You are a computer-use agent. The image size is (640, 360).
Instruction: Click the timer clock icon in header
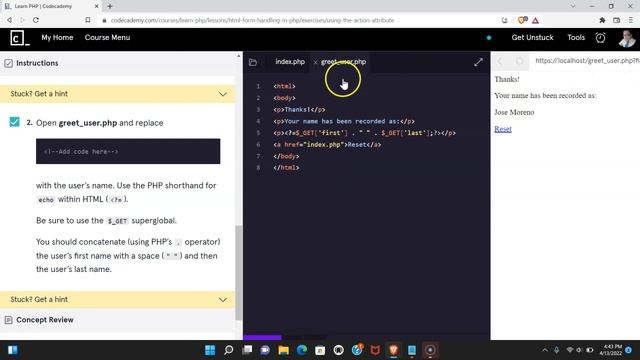(x=600, y=38)
